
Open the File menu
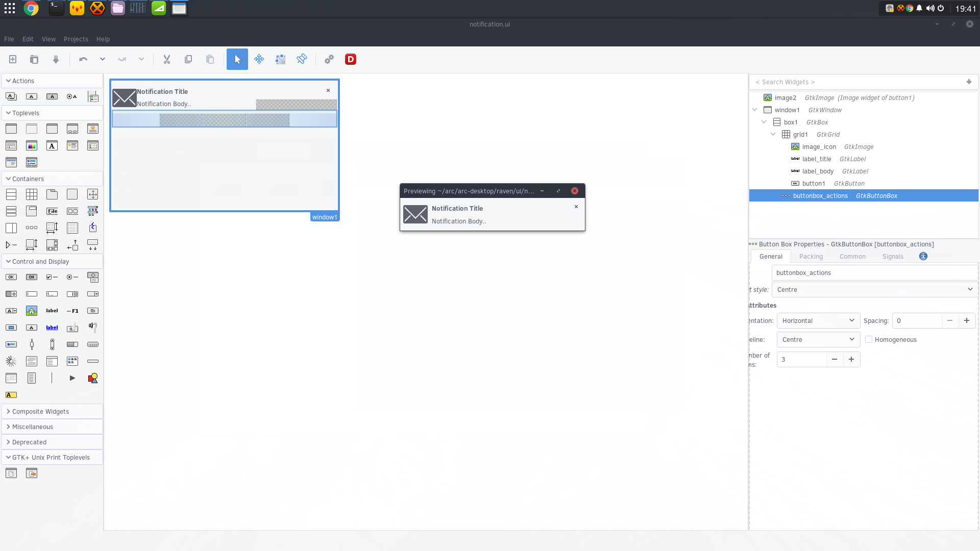click(x=9, y=39)
